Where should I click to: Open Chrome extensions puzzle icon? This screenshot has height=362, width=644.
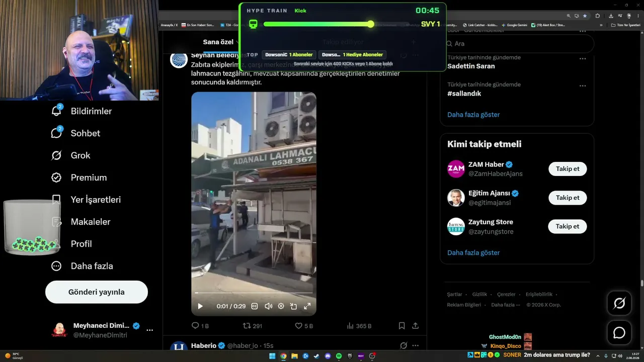pos(597,16)
